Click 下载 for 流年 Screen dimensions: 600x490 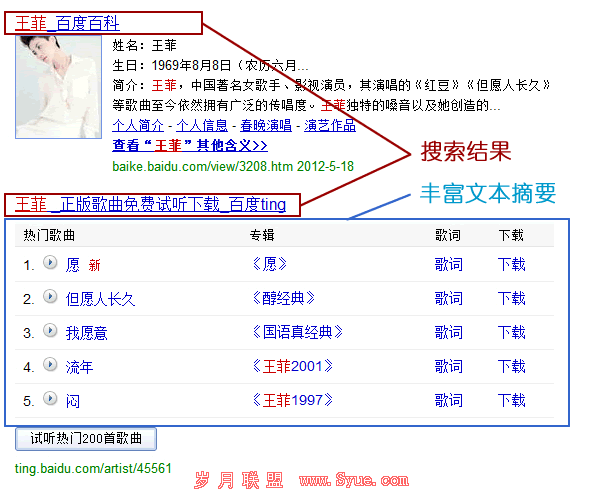pyautogui.click(x=512, y=366)
